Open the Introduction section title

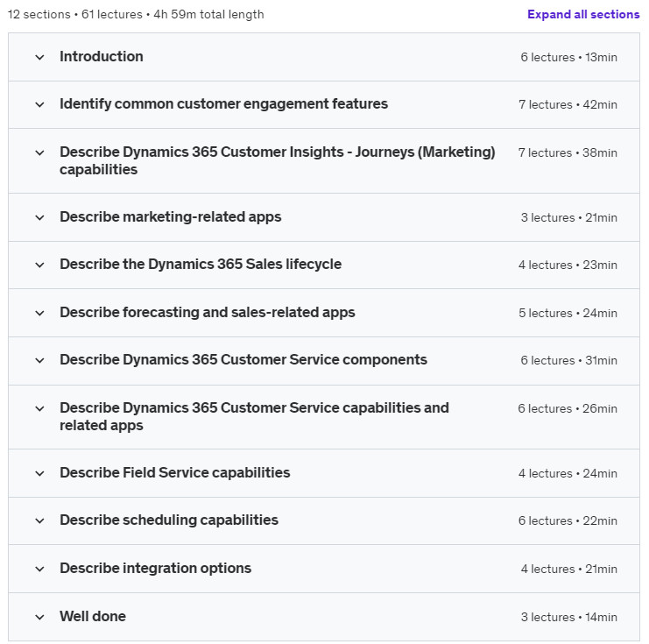tap(102, 56)
